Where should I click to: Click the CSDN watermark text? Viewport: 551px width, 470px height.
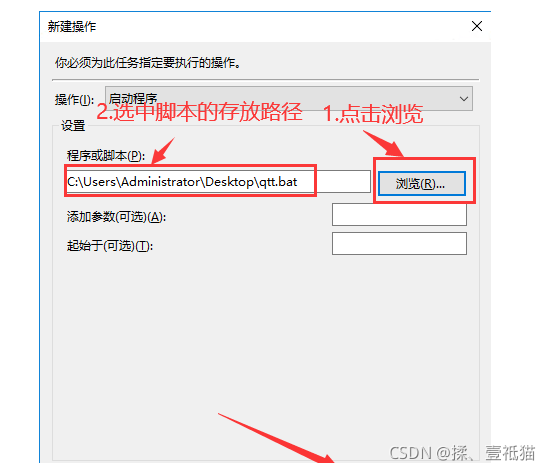[x=462, y=452]
